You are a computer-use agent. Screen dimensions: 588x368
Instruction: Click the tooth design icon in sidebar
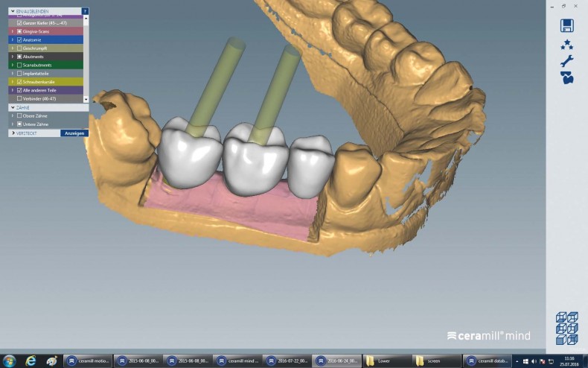pos(566,77)
